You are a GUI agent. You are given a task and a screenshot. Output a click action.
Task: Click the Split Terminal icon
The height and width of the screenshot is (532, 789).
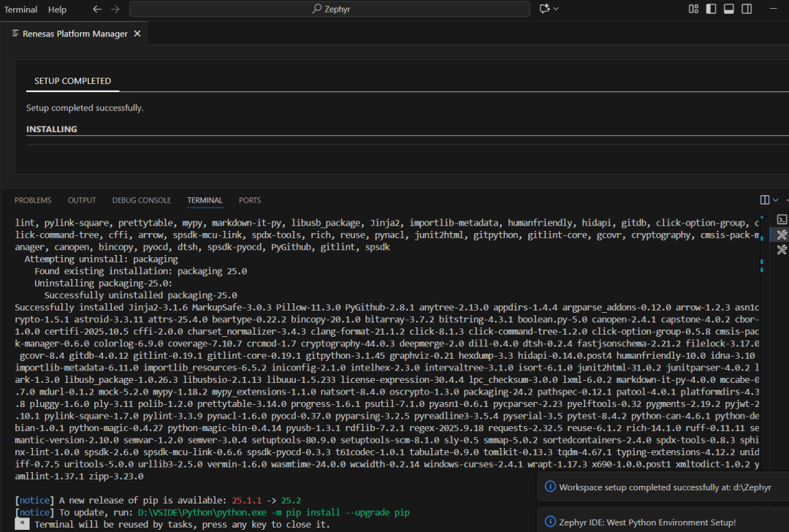[764, 200]
